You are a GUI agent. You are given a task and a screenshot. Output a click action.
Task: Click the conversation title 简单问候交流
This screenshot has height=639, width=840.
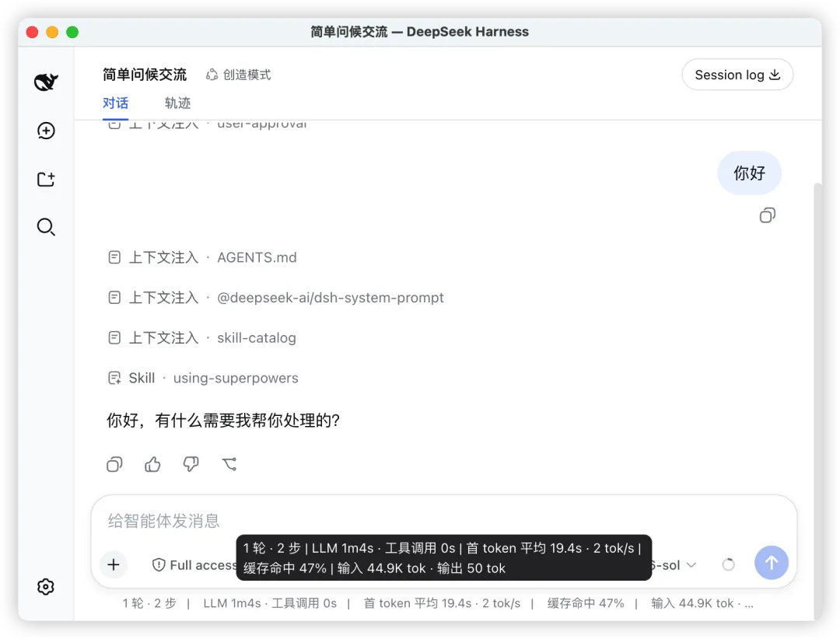(145, 75)
